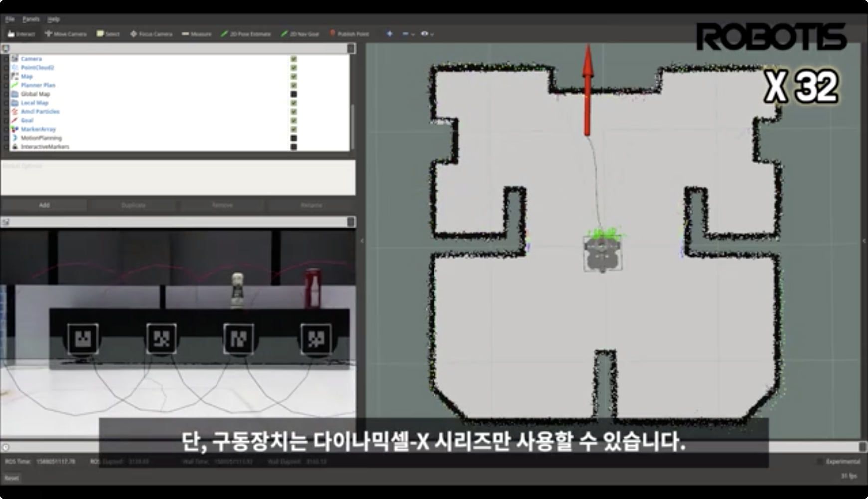
Task: Click the InteractiveMarkers display icon
Action: click(15, 147)
